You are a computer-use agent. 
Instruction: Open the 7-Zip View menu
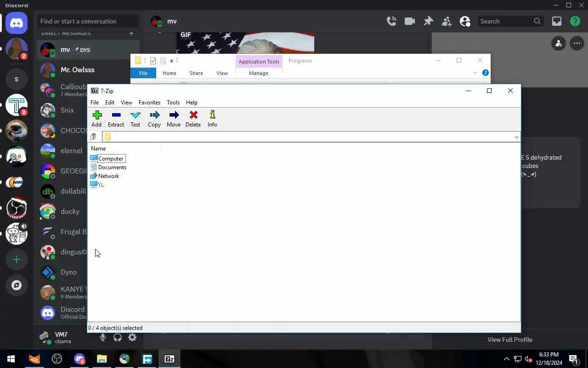[x=126, y=103]
